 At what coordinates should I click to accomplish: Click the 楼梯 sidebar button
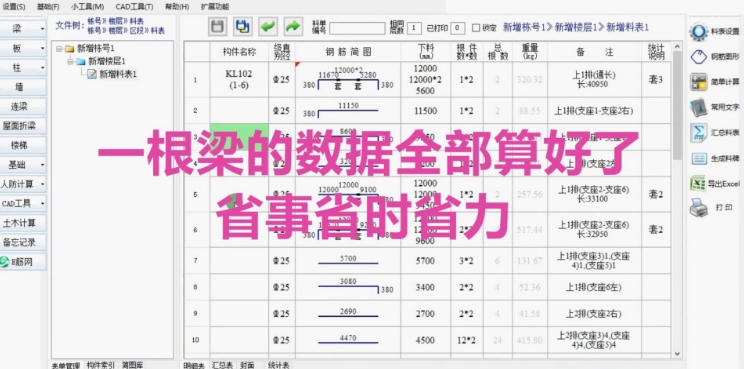[23, 145]
